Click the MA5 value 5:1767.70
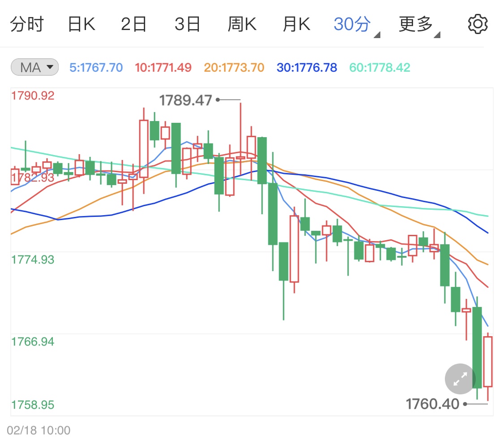This screenshot has width=504, height=441. [x=96, y=68]
